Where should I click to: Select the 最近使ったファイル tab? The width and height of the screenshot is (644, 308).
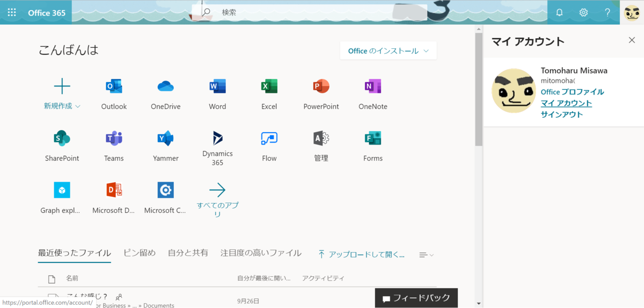coord(75,253)
